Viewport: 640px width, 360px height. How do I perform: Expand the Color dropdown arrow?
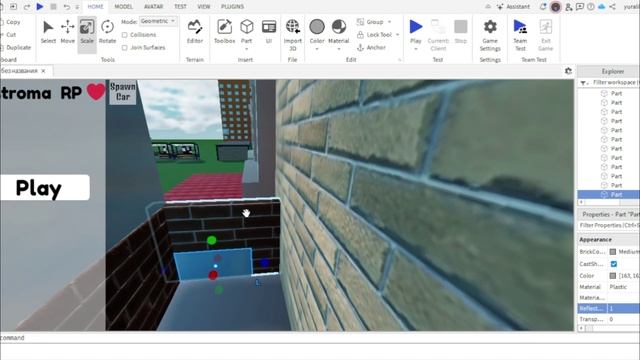[x=317, y=49]
